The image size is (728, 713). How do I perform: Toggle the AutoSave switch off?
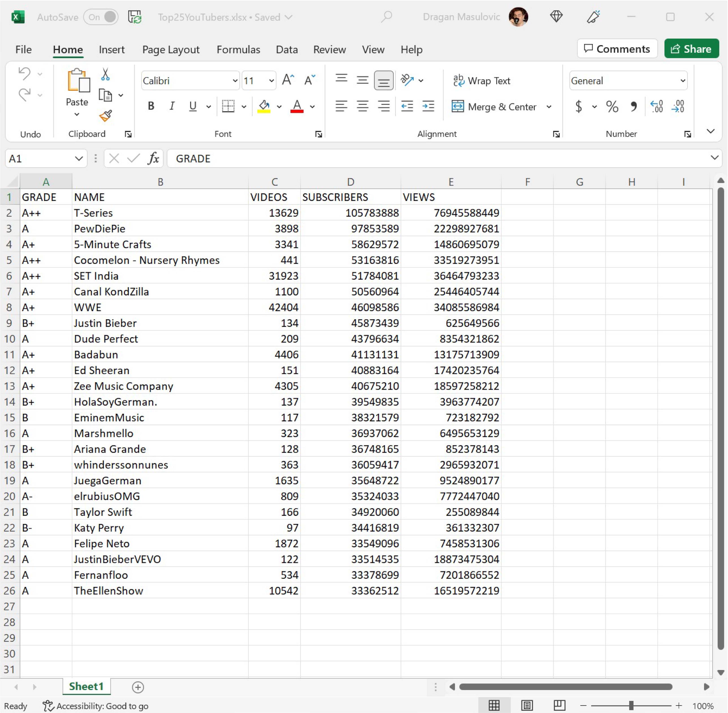[101, 17]
